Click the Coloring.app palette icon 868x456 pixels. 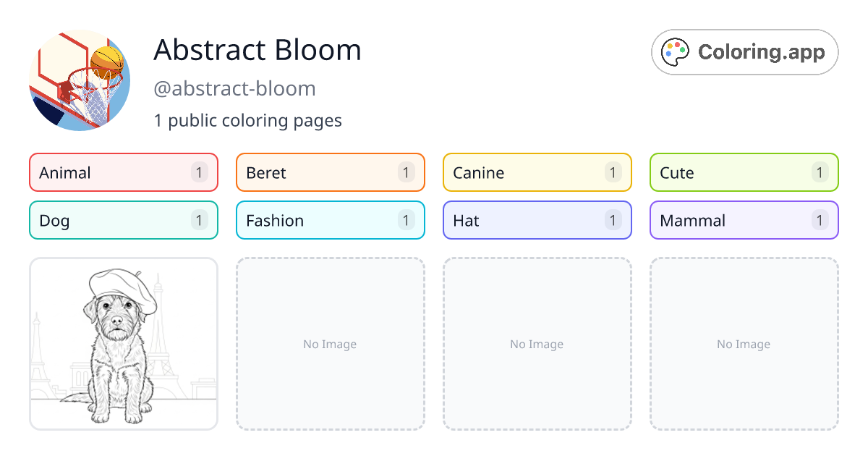coord(675,51)
